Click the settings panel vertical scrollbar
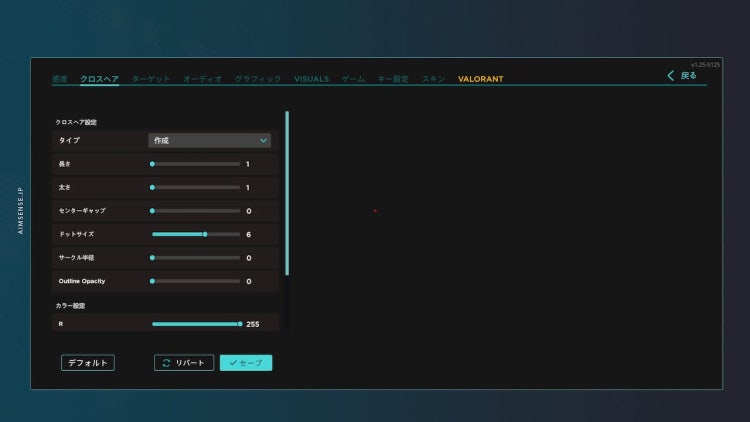This screenshot has height=422, width=750. click(x=287, y=193)
